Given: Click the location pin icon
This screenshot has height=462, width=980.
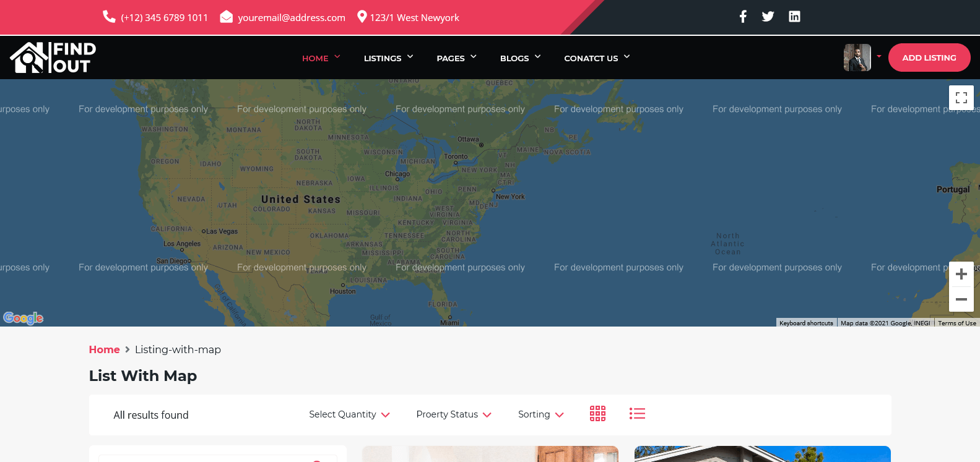Looking at the screenshot, I should coord(362,17).
